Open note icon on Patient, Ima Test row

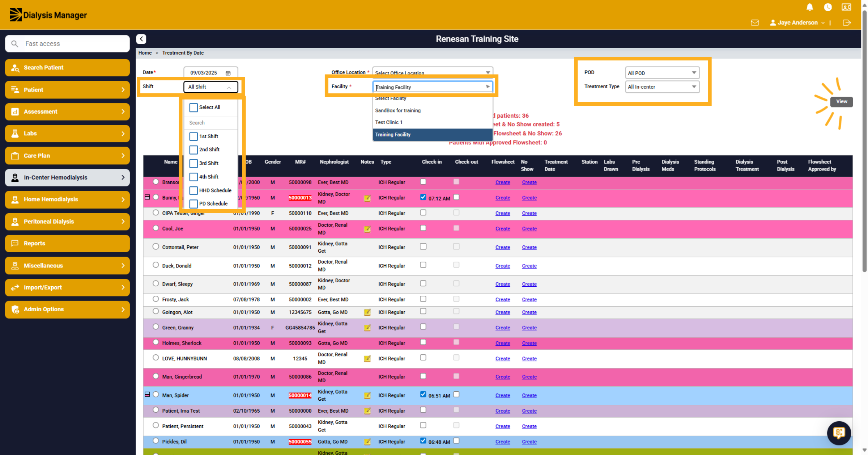367,411
